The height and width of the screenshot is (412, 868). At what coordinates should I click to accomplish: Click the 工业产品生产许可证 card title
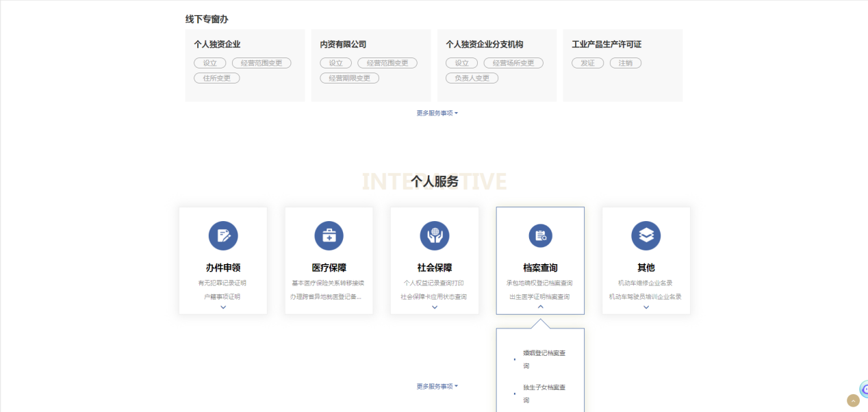[x=607, y=44]
